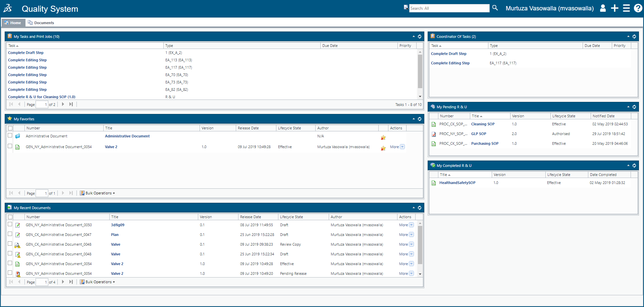Open the user profile icon

coord(603,8)
